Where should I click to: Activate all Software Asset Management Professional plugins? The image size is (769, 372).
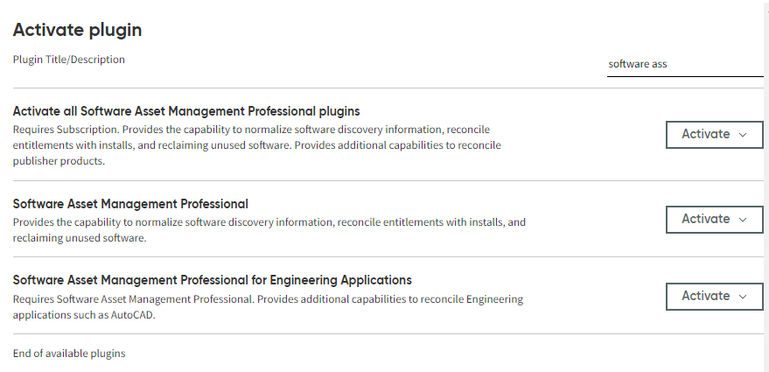point(715,135)
